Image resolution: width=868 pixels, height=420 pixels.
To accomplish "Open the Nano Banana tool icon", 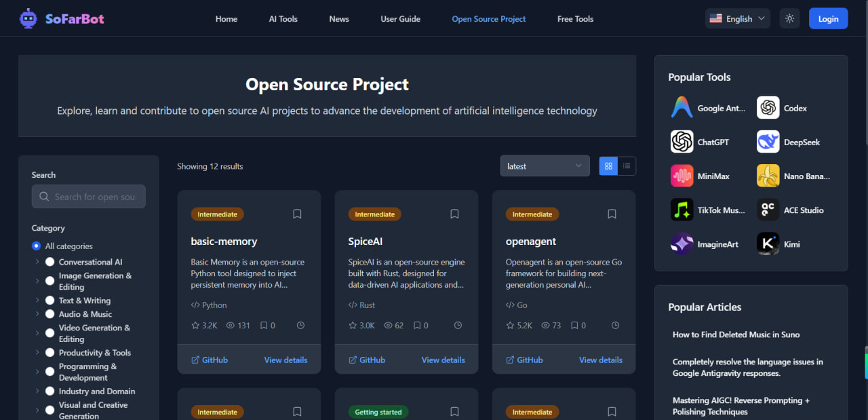I will [768, 176].
